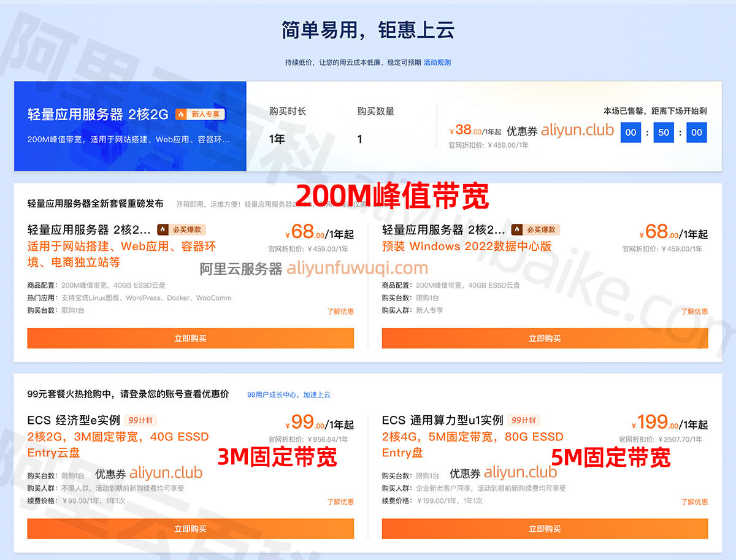This screenshot has width=736, height=560.
Task: Click the 99计划 badge beside ECS 通用算力型u1实例
Action: point(524,420)
